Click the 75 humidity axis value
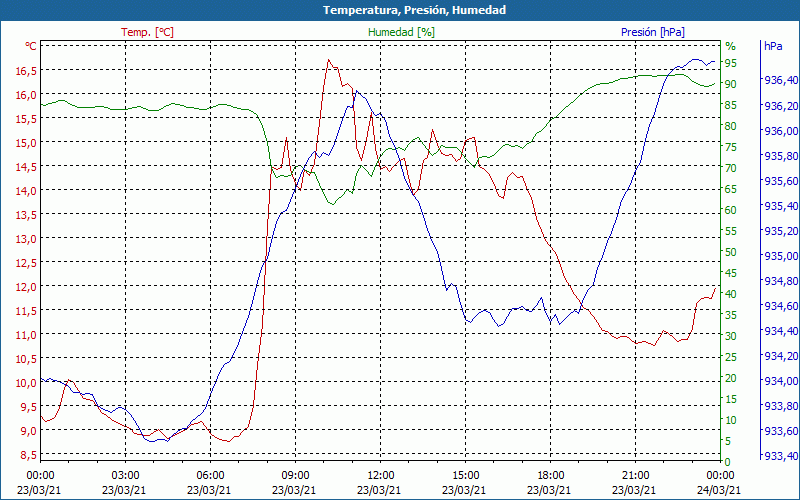 (x=731, y=147)
